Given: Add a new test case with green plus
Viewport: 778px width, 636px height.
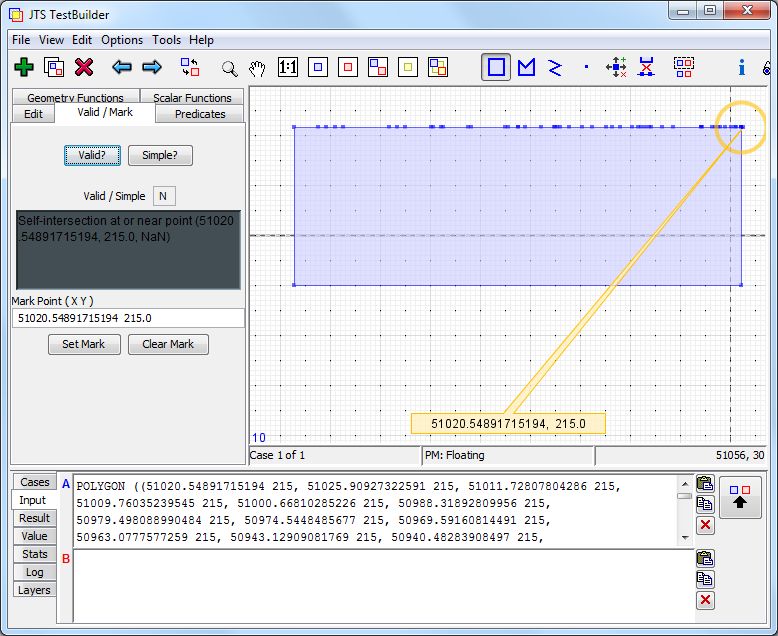Looking at the screenshot, I should click(23, 67).
